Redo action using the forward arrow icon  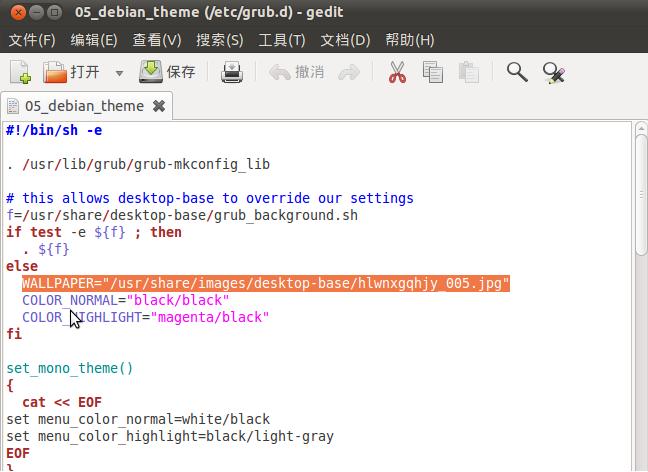[x=349, y=73]
